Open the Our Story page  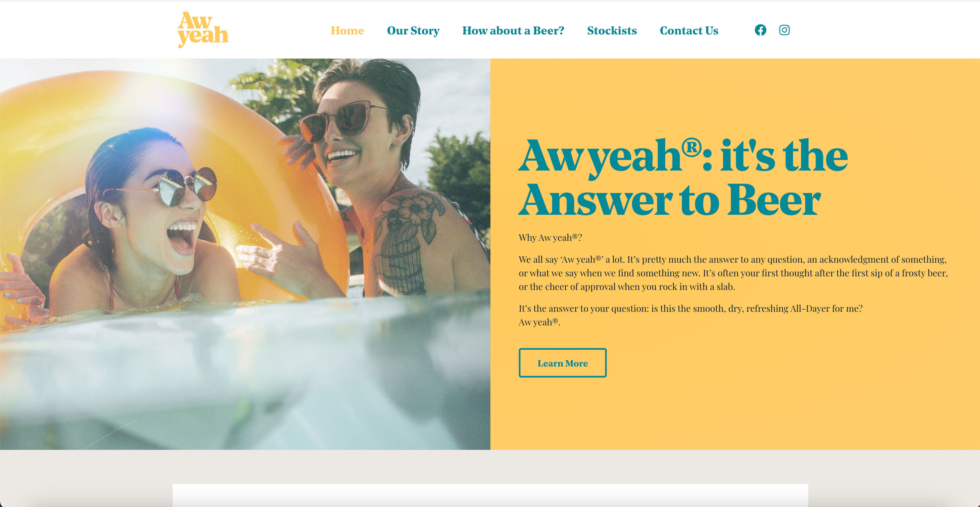[413, 30]
